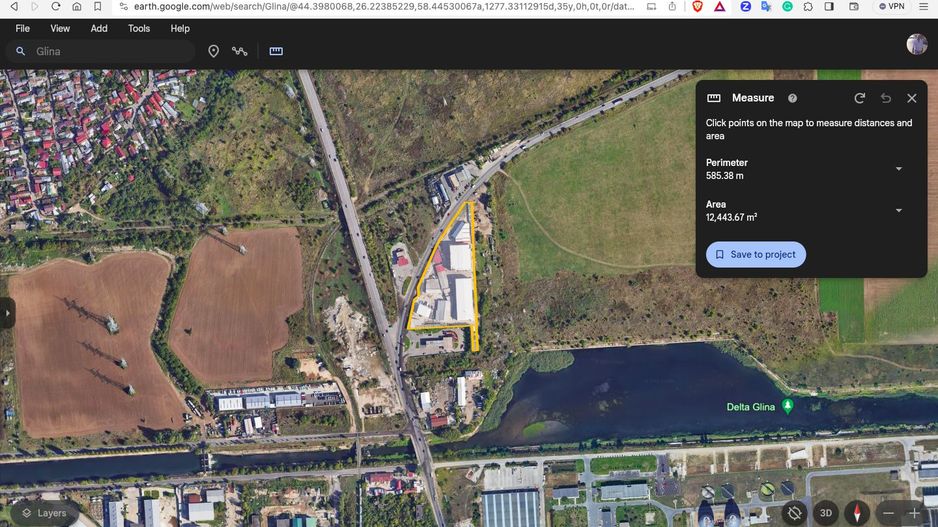938x527 pixels.
Task: Open Brave Shields lion icon
Action: (698, 7)
